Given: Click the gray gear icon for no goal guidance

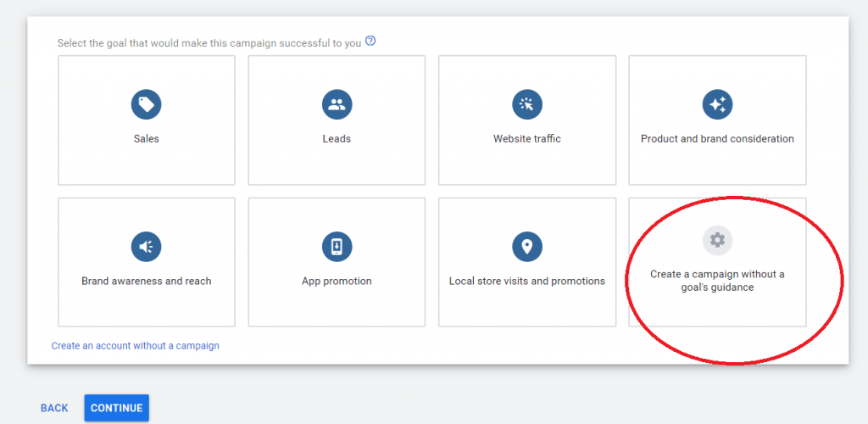Looking at the screenshot, I should (717, 240).
